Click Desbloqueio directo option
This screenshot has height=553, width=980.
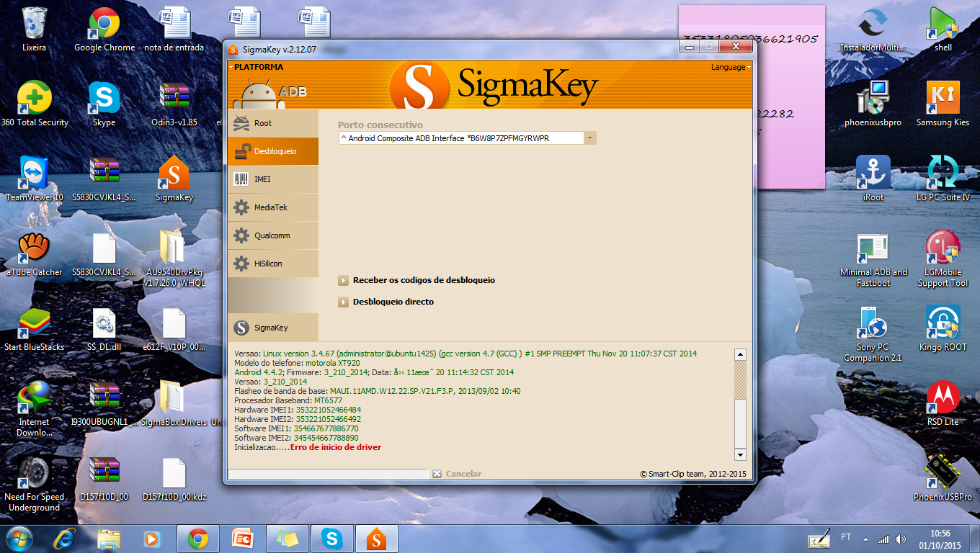(393, 302)
